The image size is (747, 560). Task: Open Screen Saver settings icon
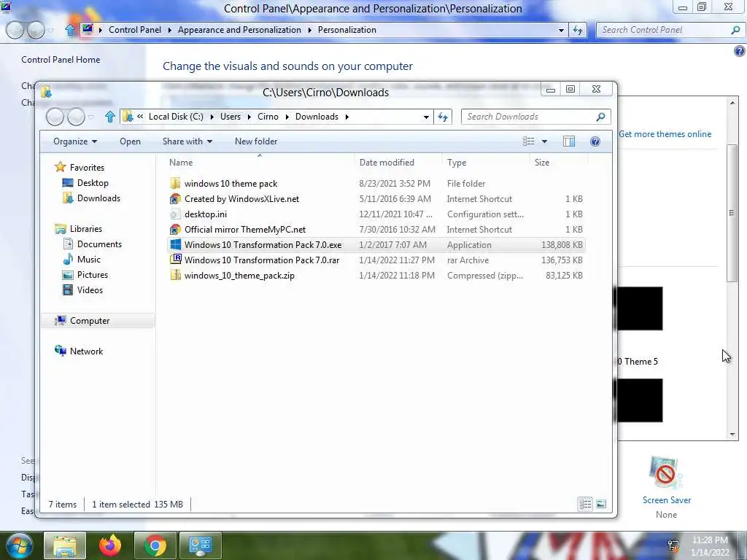click(666, 474)
